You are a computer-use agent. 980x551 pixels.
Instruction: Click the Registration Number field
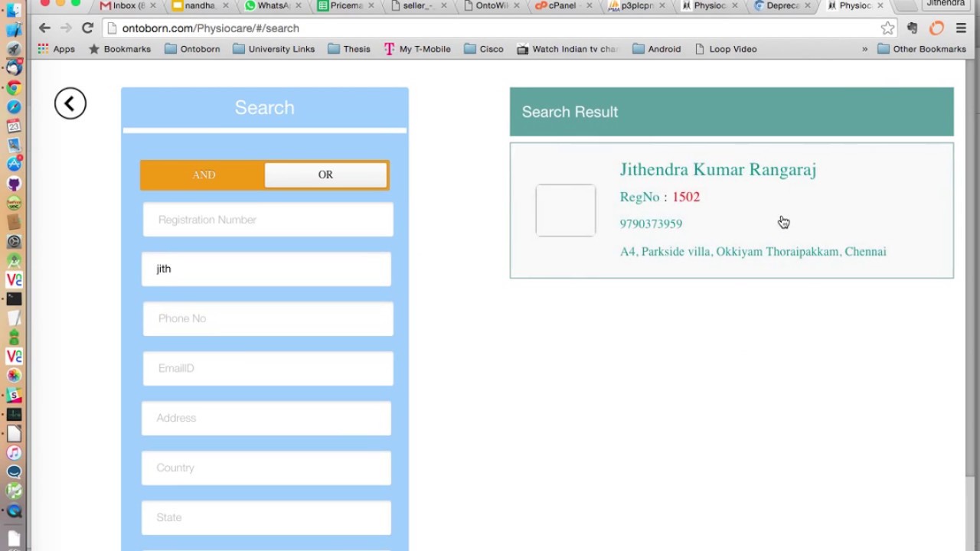click(268, 220)
